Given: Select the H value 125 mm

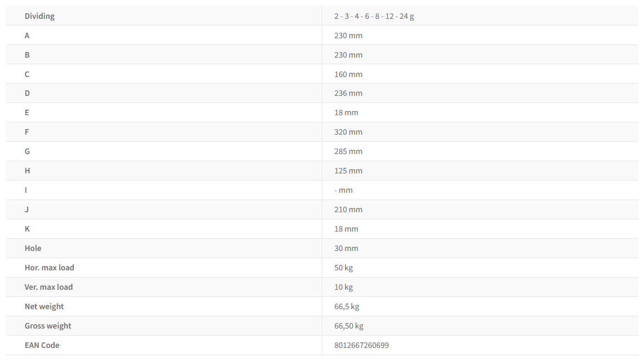Looking at the screenshot, I should pyautogui.click(x=348, y=171).
